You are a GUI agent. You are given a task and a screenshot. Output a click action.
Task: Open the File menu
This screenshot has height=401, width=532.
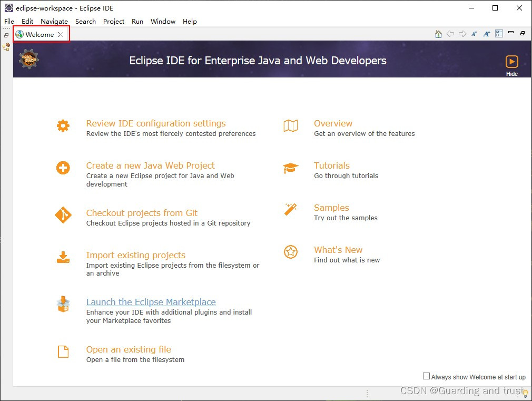pyautogui.click(x=9, y=22)
